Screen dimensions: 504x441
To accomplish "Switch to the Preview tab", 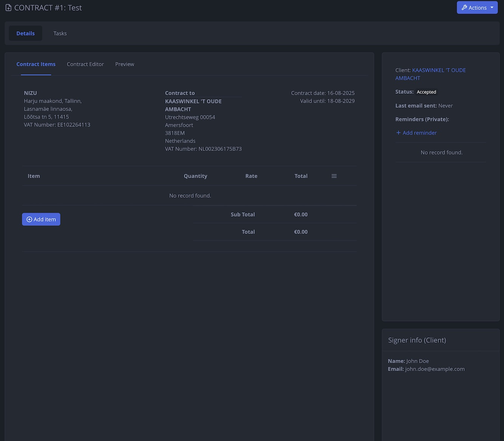I will pyautogui.click(x=125, y=64).
